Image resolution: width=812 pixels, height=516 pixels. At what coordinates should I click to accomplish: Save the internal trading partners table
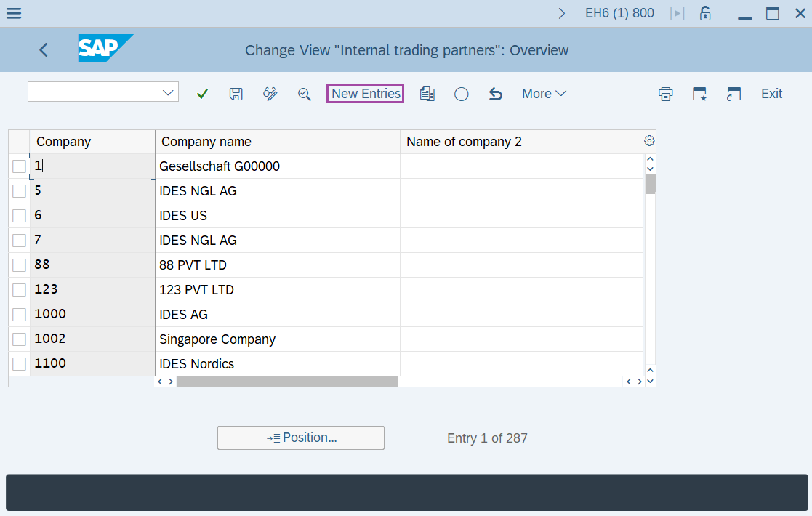236,94
